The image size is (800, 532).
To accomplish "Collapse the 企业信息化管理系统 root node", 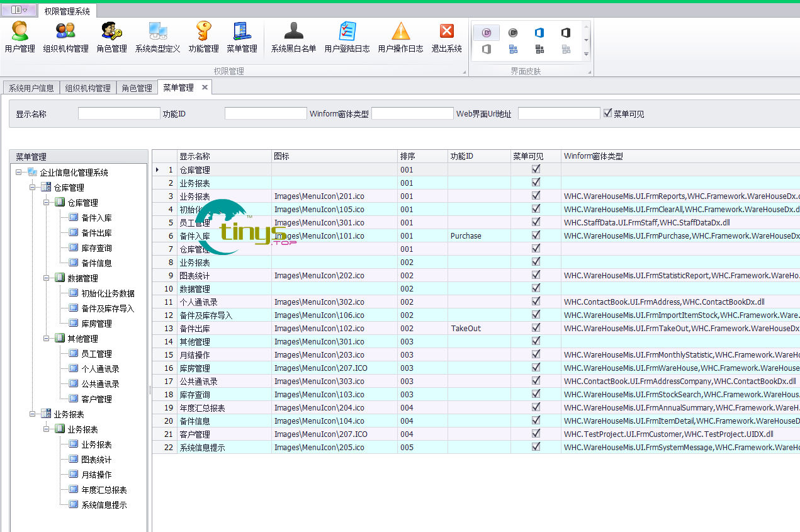I will coord(19,173).
